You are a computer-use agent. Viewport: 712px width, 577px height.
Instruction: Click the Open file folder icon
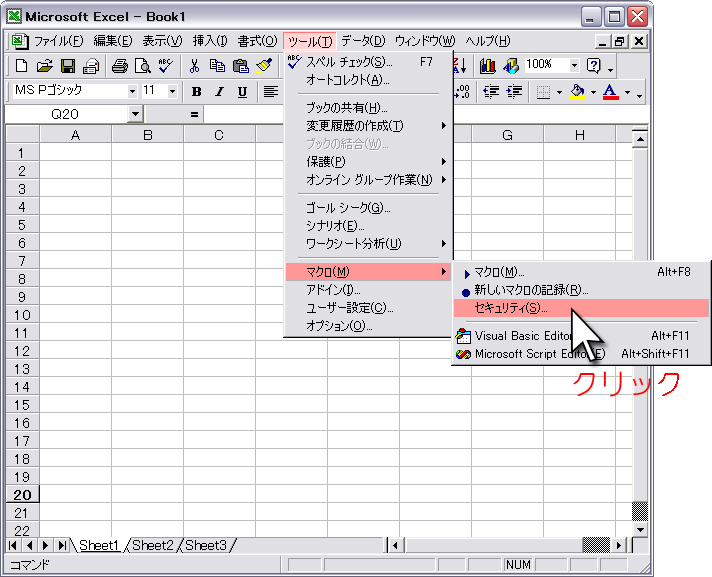(x=44, y=66)
